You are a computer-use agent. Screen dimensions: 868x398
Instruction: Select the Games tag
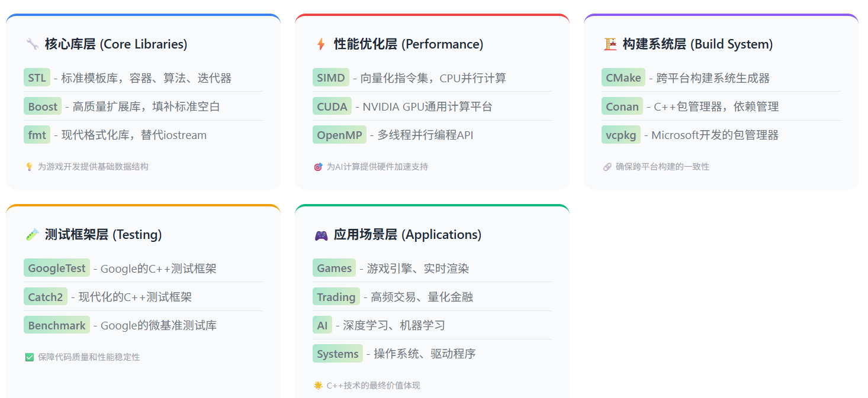334,268
